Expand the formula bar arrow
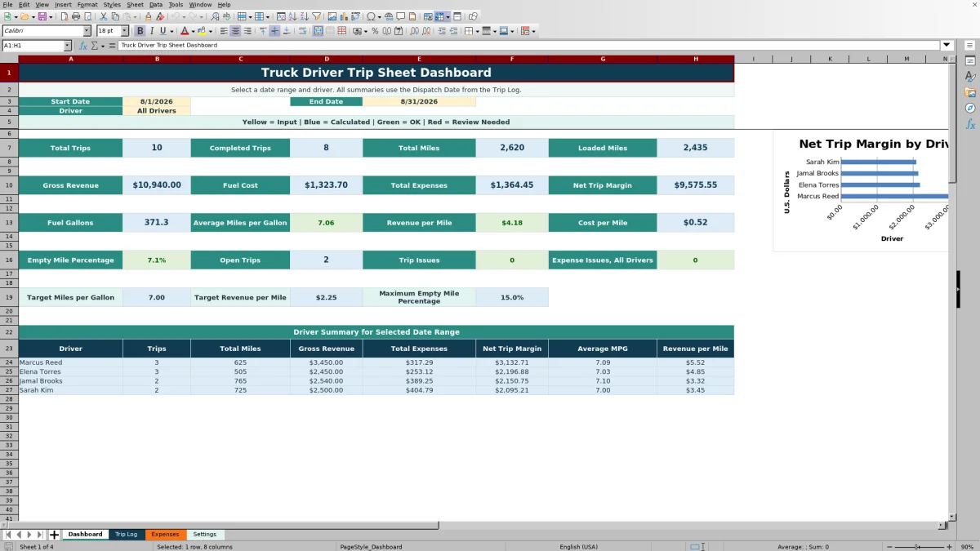The image size is (980, 551). (947, 46)
